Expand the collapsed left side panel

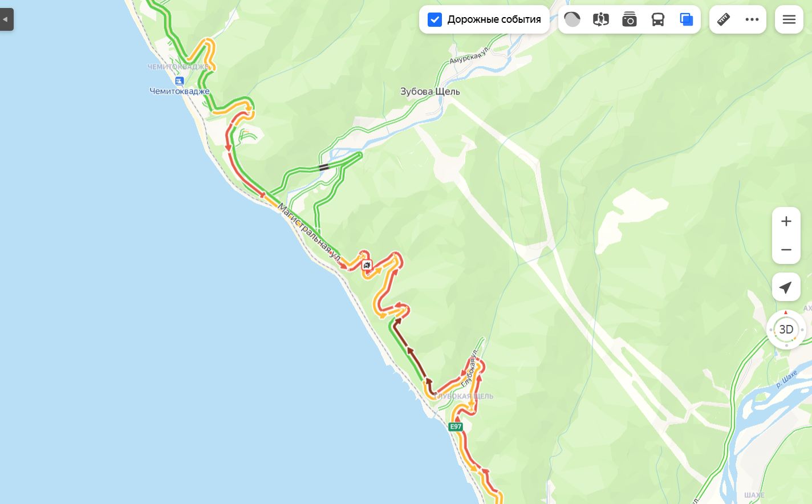point(6,19)
